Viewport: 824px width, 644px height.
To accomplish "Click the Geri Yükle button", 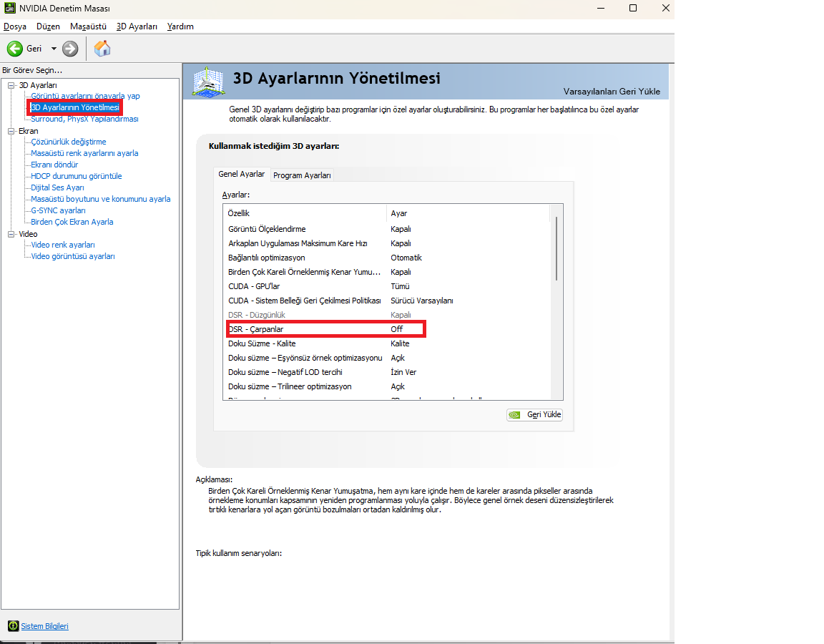I will coord(534,415).
